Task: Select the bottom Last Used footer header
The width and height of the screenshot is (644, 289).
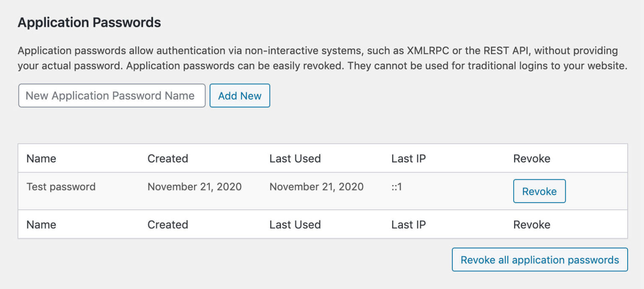Action: pos(295,224)
